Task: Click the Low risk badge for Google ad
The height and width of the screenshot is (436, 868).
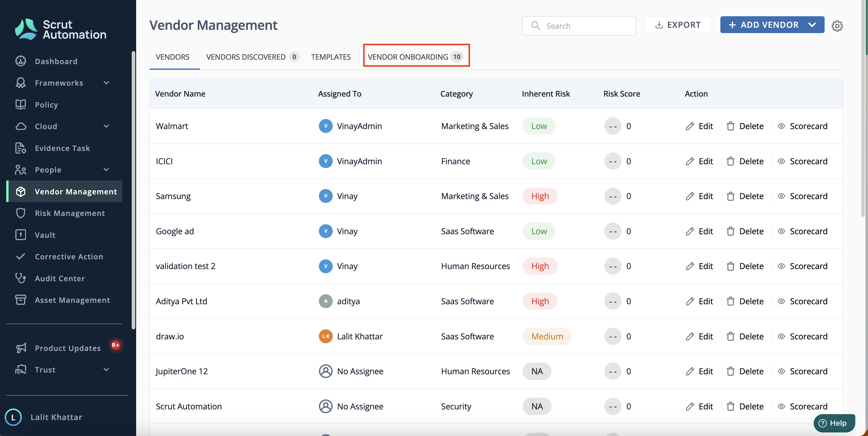Action: 539,231
